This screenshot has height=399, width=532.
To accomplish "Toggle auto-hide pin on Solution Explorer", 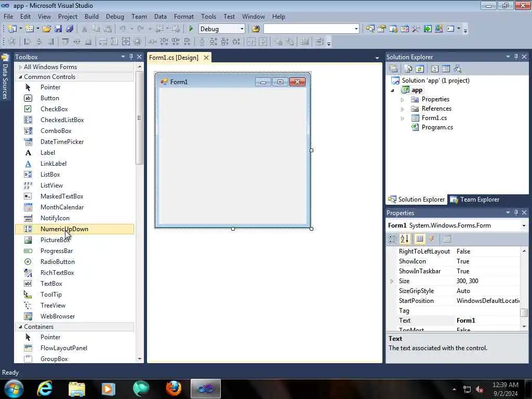I will (x=516, y=57).
